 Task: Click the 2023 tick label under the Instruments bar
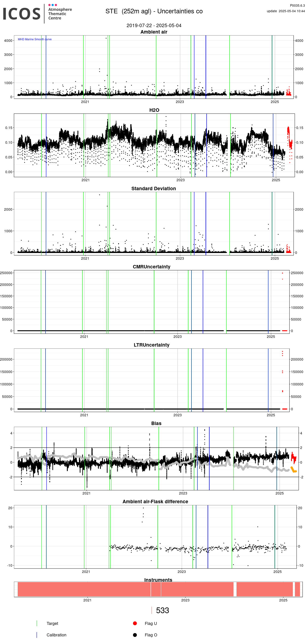pyautogui.click(x=185, y=600)
